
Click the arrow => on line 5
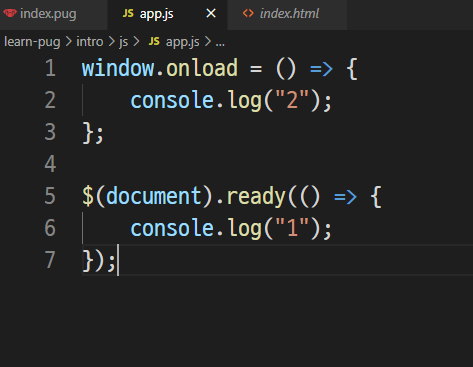(345, 197)
